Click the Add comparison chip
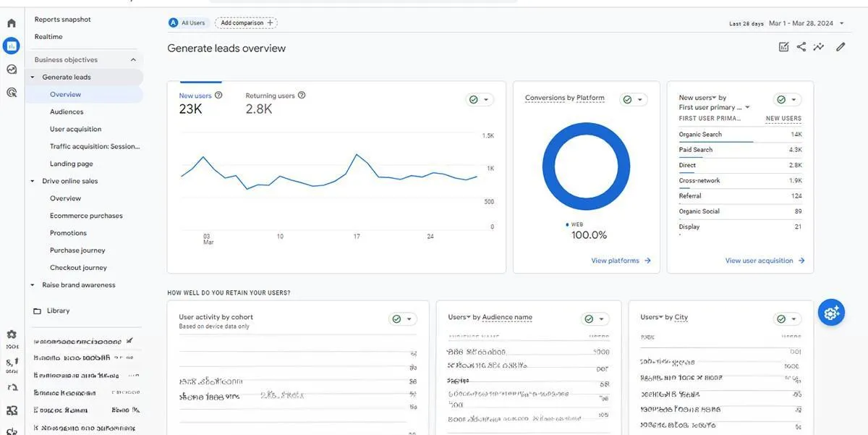This screenshot has height=435, width=868. (246, 22)
